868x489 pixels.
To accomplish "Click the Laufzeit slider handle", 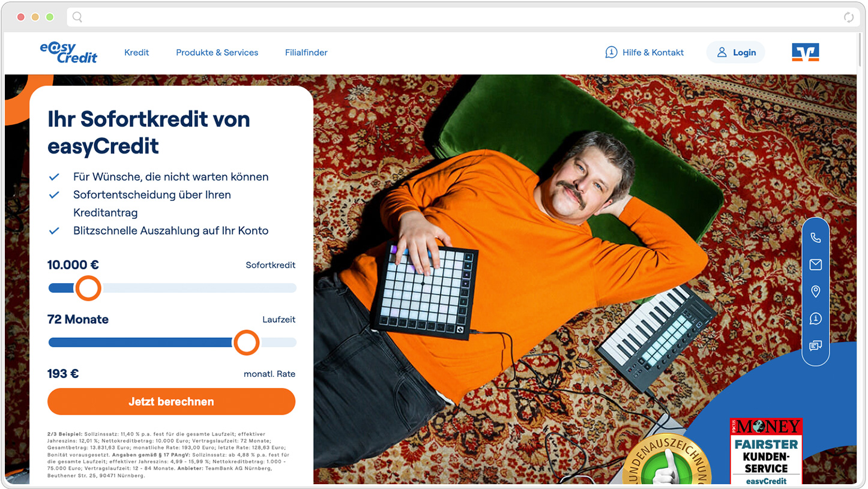I will pos(246,343).
